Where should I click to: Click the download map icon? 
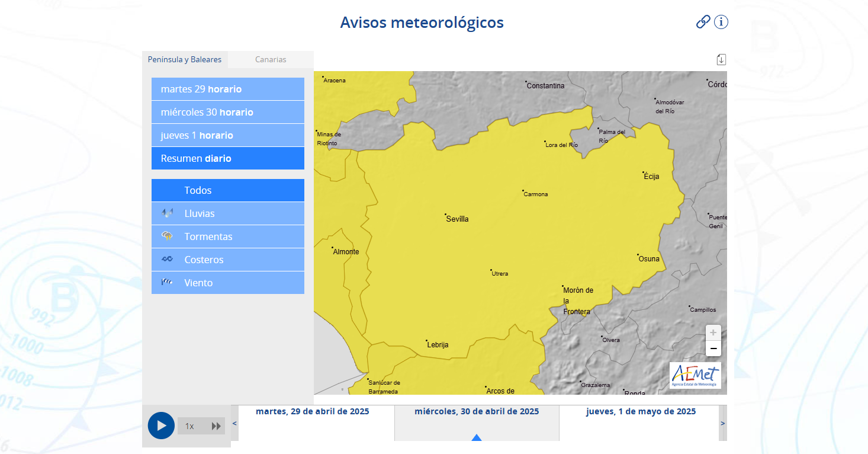(721, 59)
